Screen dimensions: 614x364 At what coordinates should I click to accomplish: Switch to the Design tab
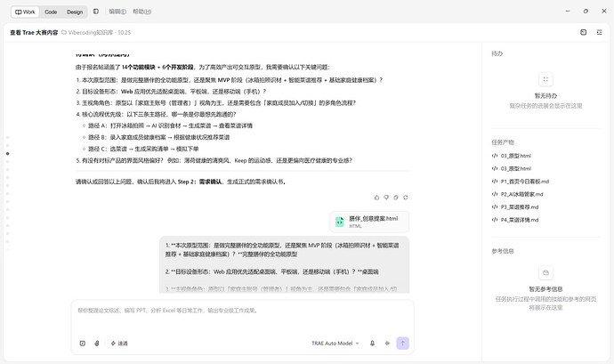[75, 12]
